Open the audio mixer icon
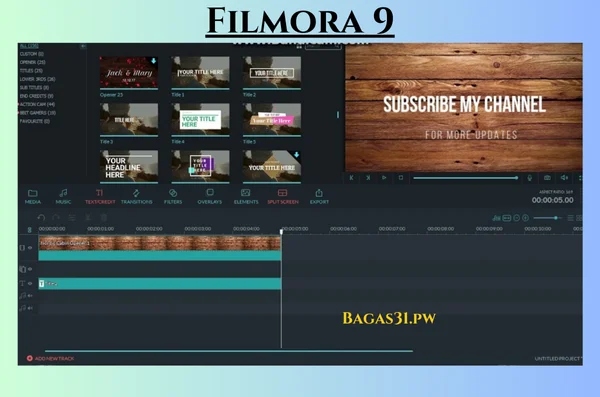Image resolution: width=600 pixels, height=397 pixels. point(496,218)
